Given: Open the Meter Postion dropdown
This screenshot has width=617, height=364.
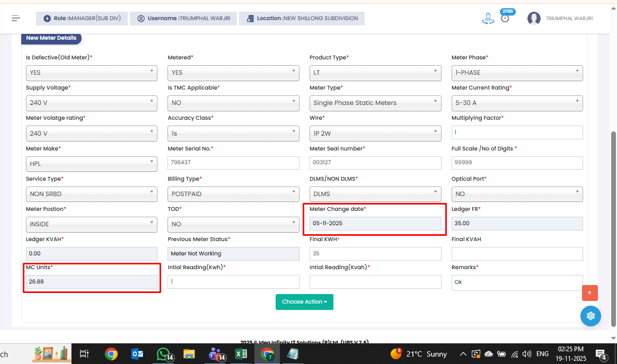Looking at the screenshot, I should pyautogui.click(x=92, y=224).
